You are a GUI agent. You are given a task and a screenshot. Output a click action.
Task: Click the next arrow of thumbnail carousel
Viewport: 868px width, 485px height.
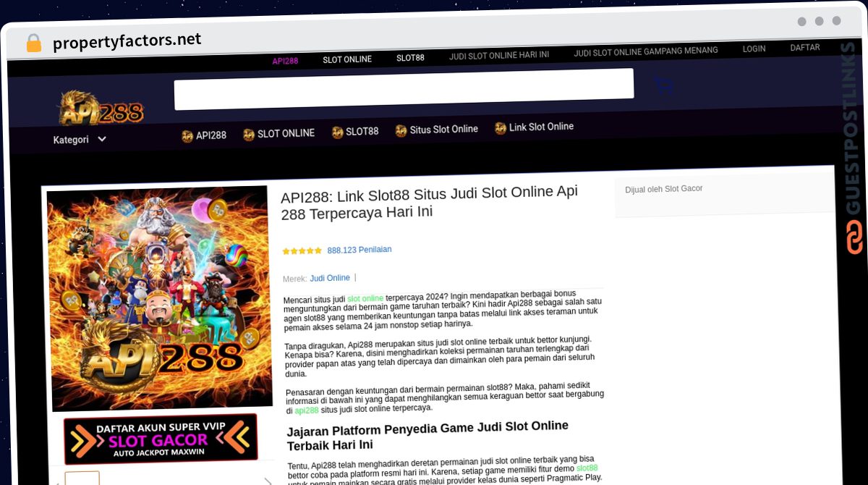[x=268, y=480]
